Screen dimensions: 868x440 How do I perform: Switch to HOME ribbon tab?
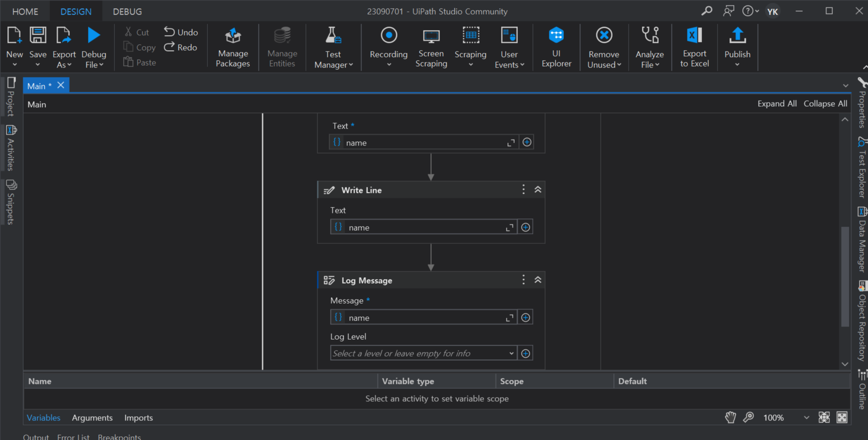coord(25,11)
